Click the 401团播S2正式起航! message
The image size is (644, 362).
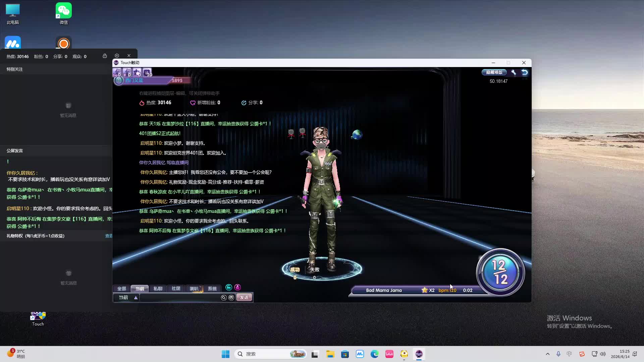160,133
